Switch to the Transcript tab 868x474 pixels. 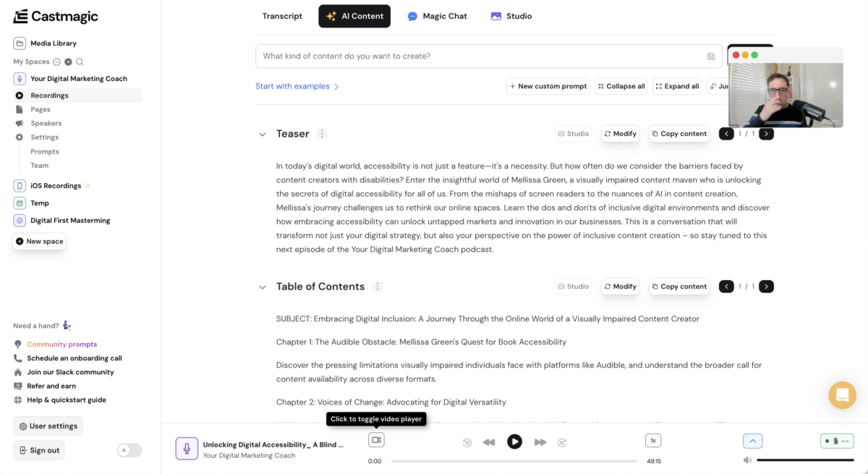282,15
